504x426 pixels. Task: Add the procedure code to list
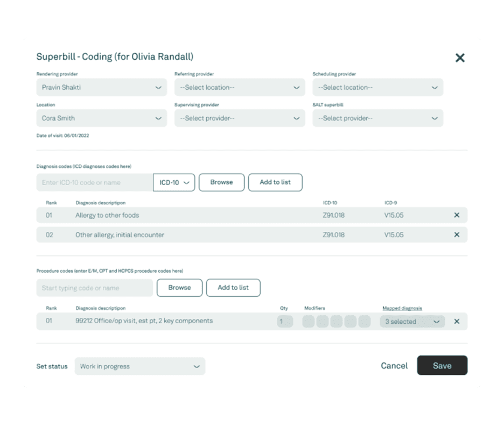(233, 288)
